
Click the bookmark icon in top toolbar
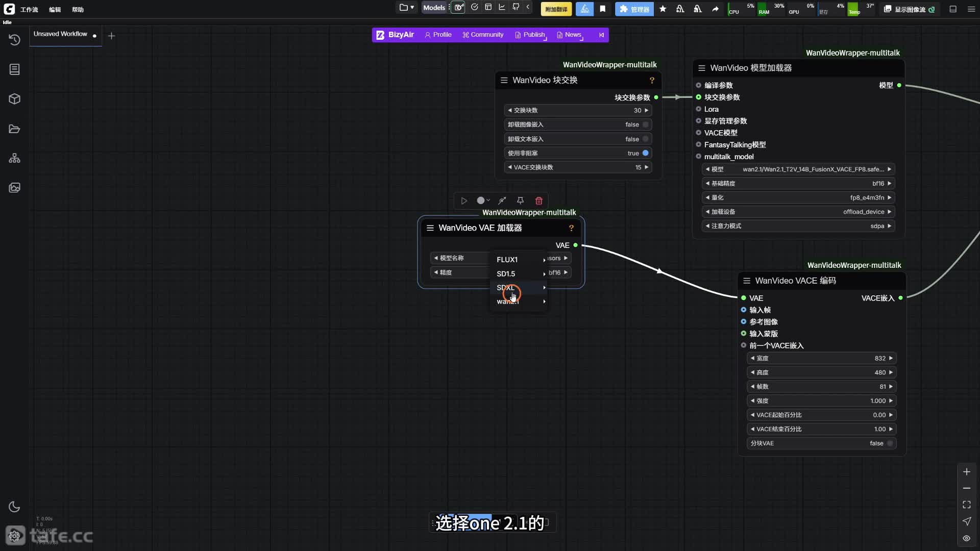pos(602,9)
